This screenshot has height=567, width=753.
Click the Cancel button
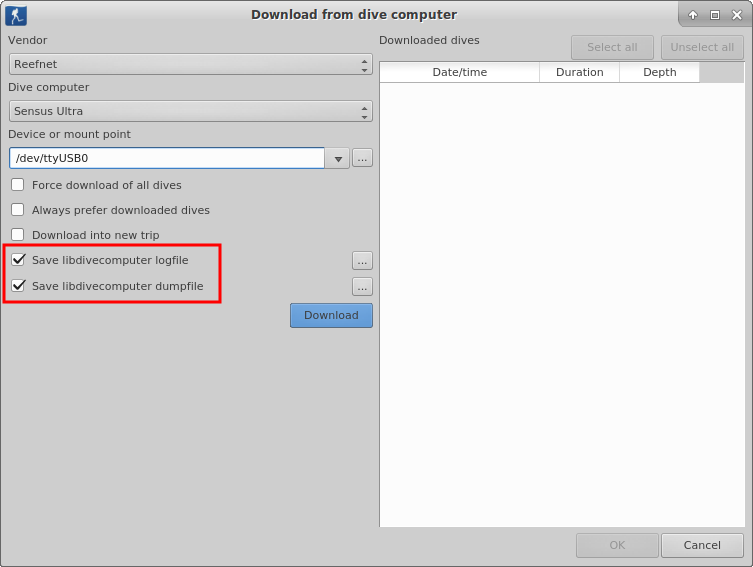click(x=702, y=545)
